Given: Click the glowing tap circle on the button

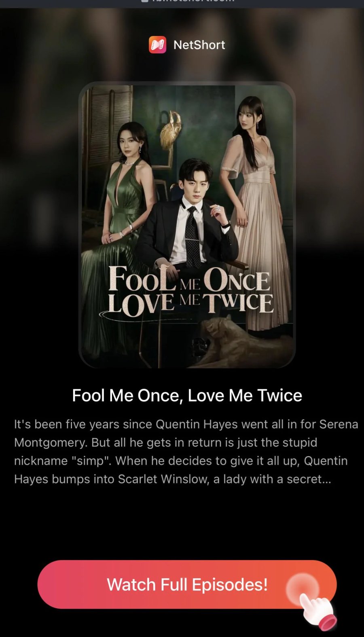Looking at the screenshot, I should (303, 589).
